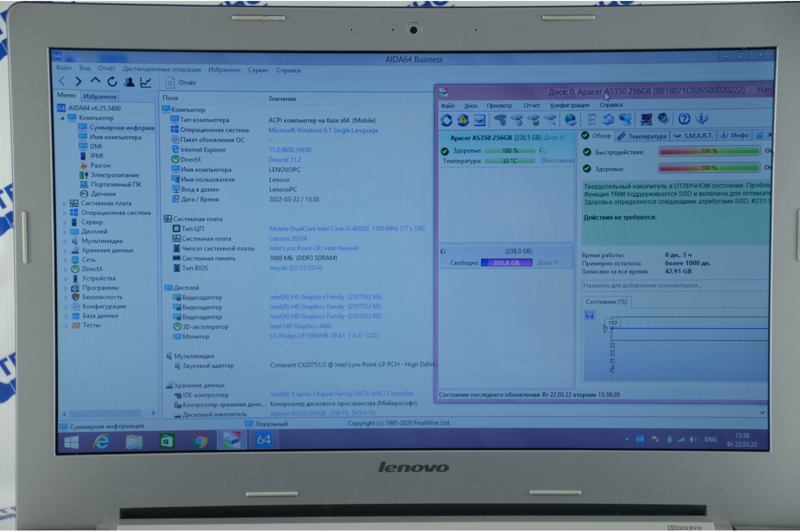Open Сервис menu in AIDA64

coord(258,70)
